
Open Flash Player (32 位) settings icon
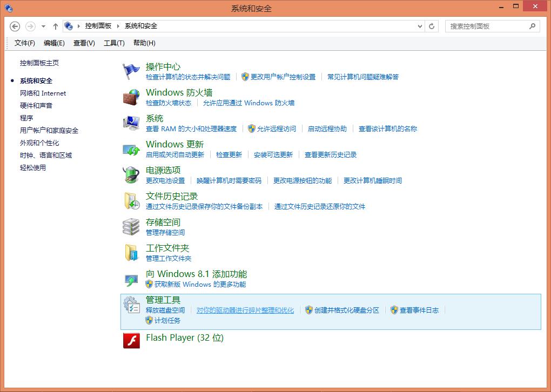pyautogui.click(x=131, y=340)
